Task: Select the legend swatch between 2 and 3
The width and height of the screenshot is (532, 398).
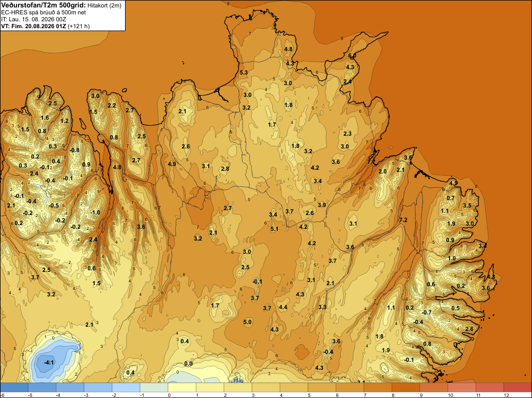Action: click(x=238, y=387)
